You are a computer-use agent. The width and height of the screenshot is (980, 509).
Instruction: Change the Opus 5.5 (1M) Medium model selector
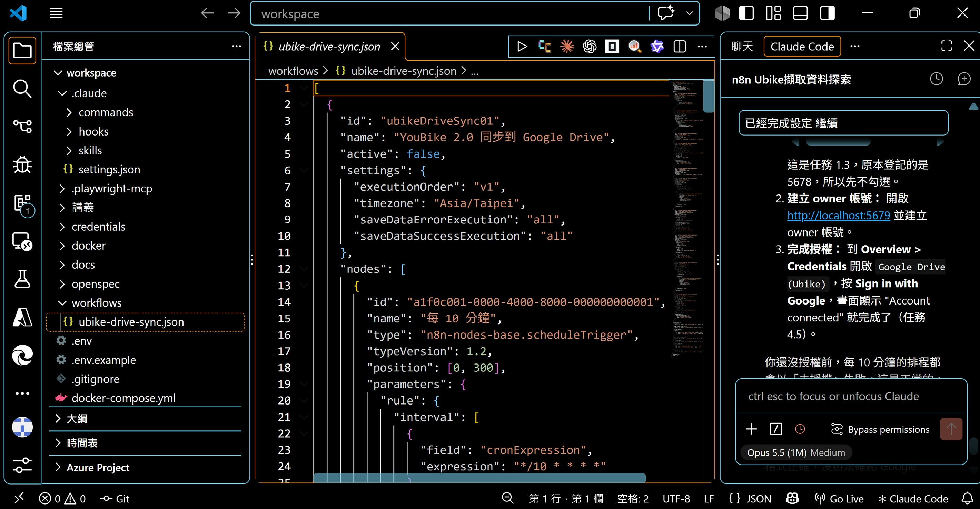click(x=796, y=452)
